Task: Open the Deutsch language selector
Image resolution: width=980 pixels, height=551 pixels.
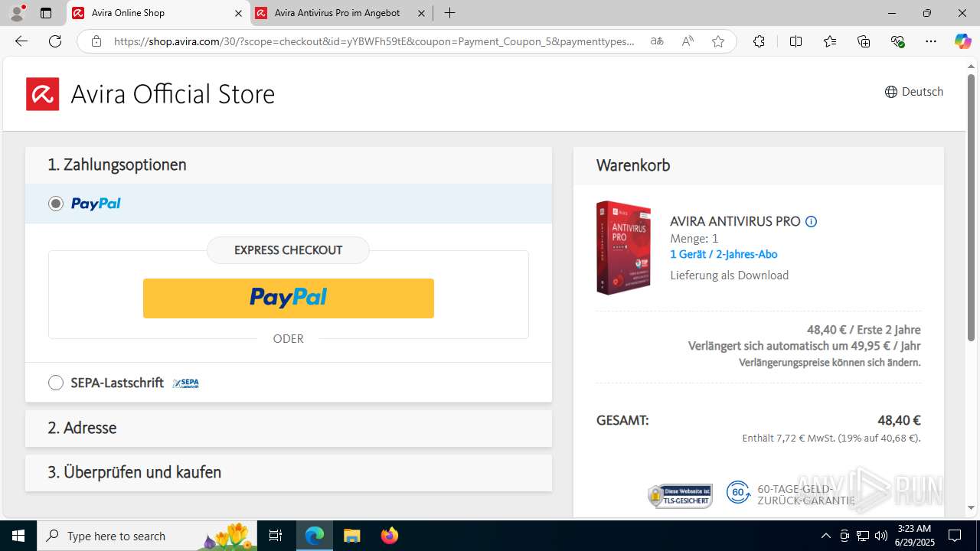Action: pos(913,92)
